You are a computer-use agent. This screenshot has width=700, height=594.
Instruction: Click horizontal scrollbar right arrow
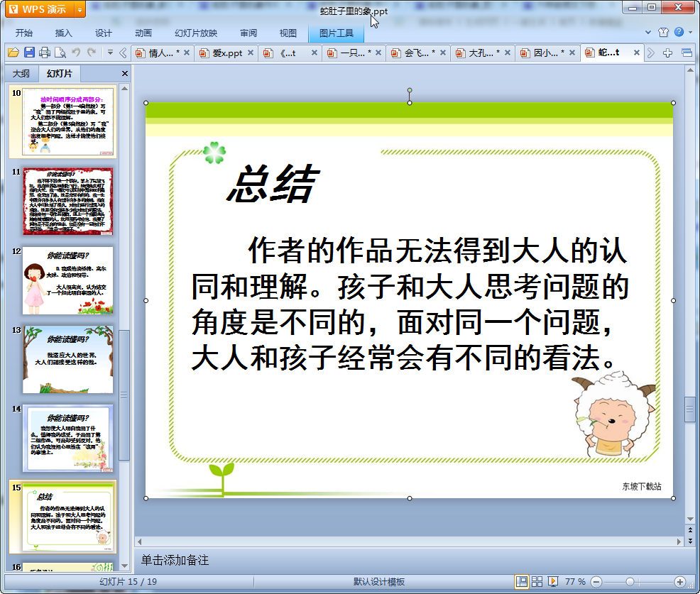coord(679,541)
